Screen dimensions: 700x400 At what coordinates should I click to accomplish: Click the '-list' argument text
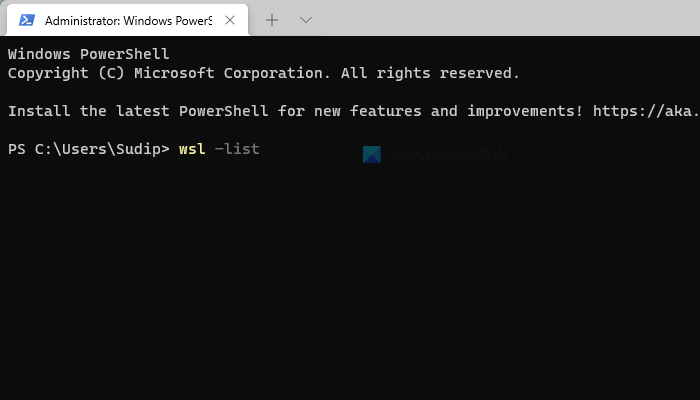(x=237, y=149)
